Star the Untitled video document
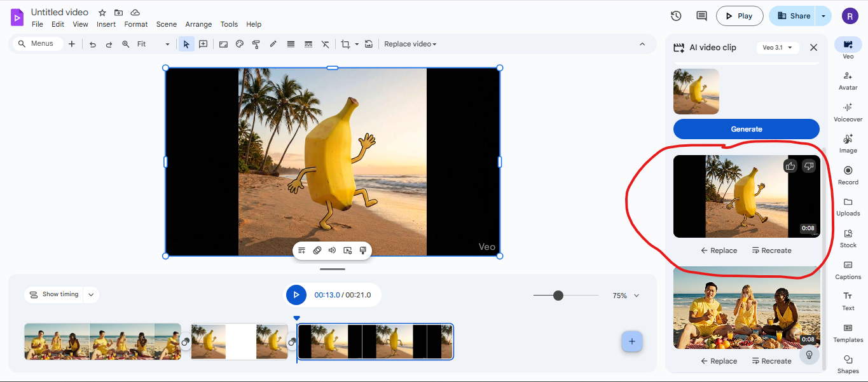 point(102,13)
